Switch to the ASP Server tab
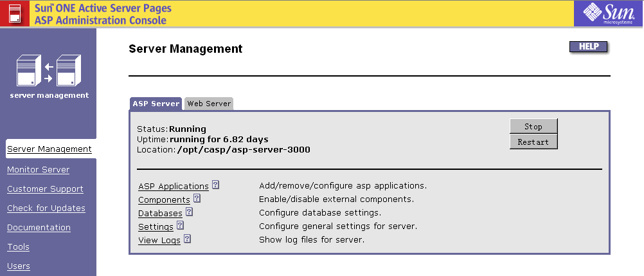Viewport: 644px width, 276px height. coord(156,104)
